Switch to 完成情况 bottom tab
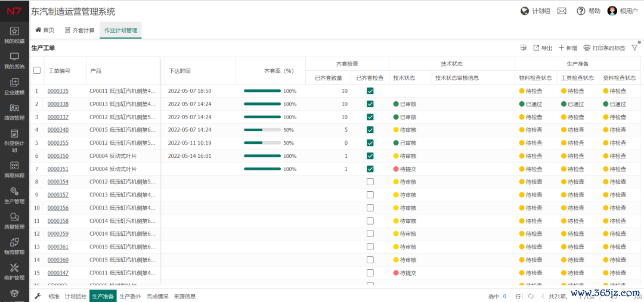The image size is (644, 302). point(157,296)
